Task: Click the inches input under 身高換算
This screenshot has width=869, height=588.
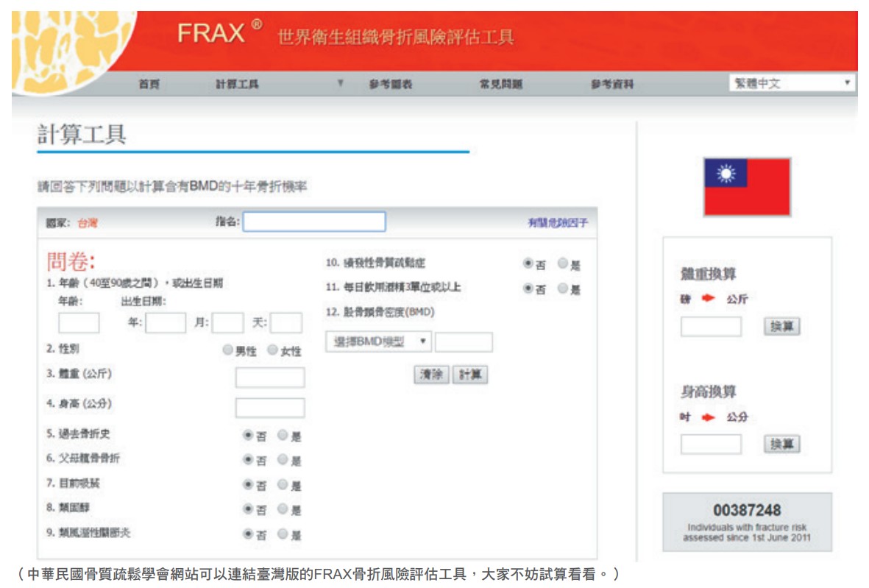Action: pyautogui.click(x=711, y=444)
